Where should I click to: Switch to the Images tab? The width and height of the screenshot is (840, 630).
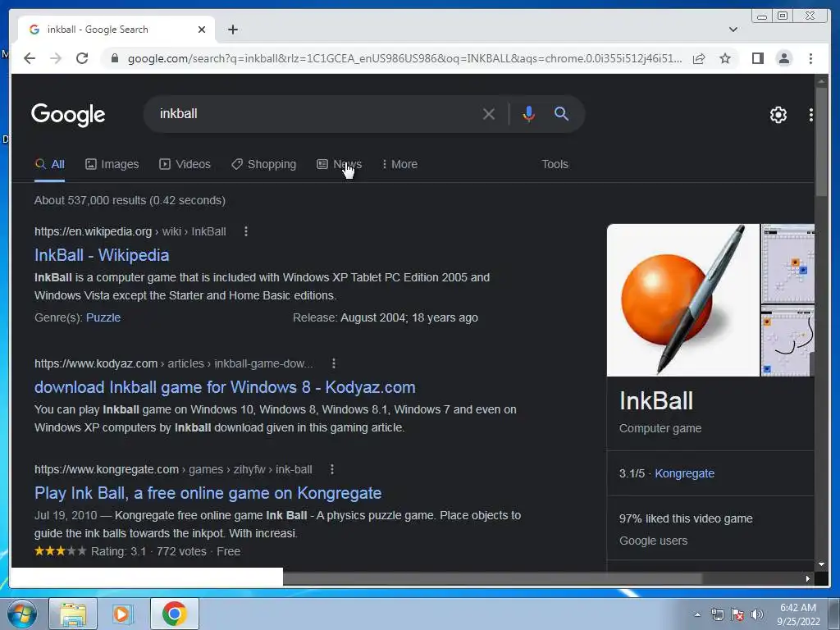(112, 164)
